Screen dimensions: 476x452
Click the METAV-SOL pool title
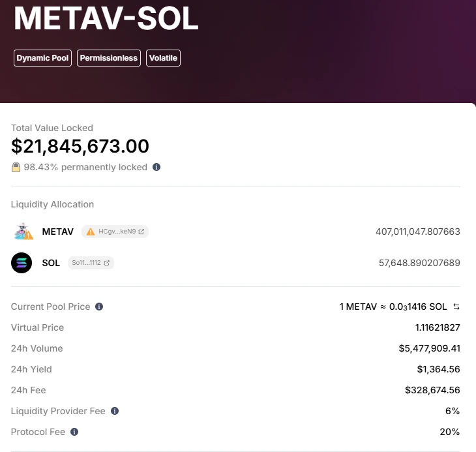(106, 18)
